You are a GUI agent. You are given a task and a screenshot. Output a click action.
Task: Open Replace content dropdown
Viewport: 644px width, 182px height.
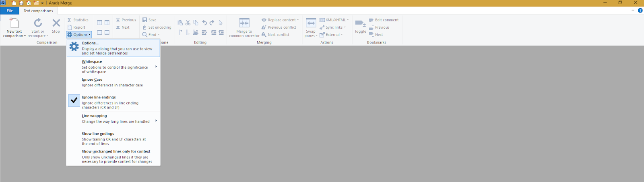tap(280, 20)
